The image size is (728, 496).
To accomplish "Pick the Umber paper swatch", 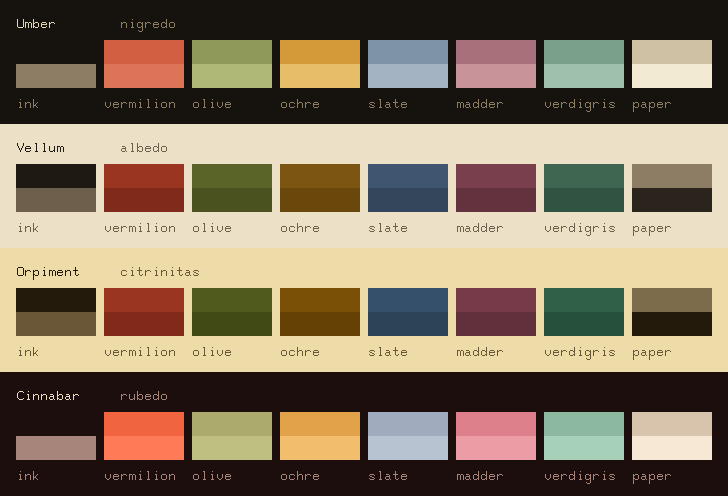I will (x=672, y=64).
